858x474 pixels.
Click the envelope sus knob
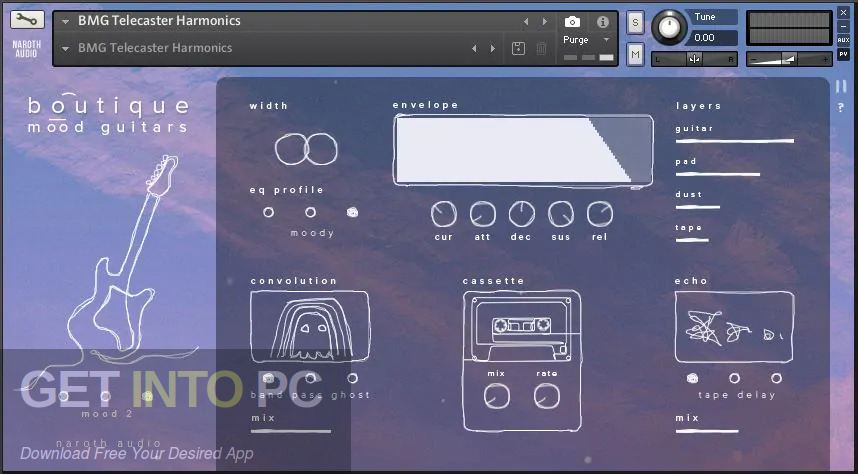(x=561, y=214)
